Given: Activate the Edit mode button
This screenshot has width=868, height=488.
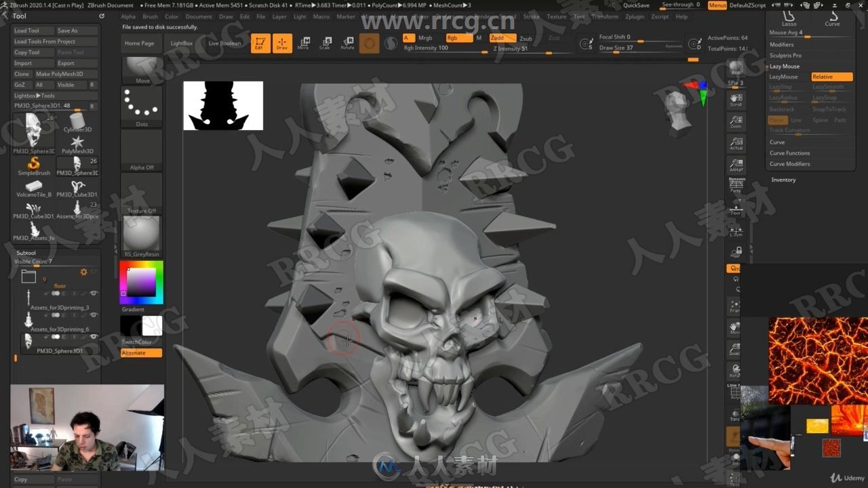Looking at the screenshot, I should pyautogui.click(x=260, y=43).
